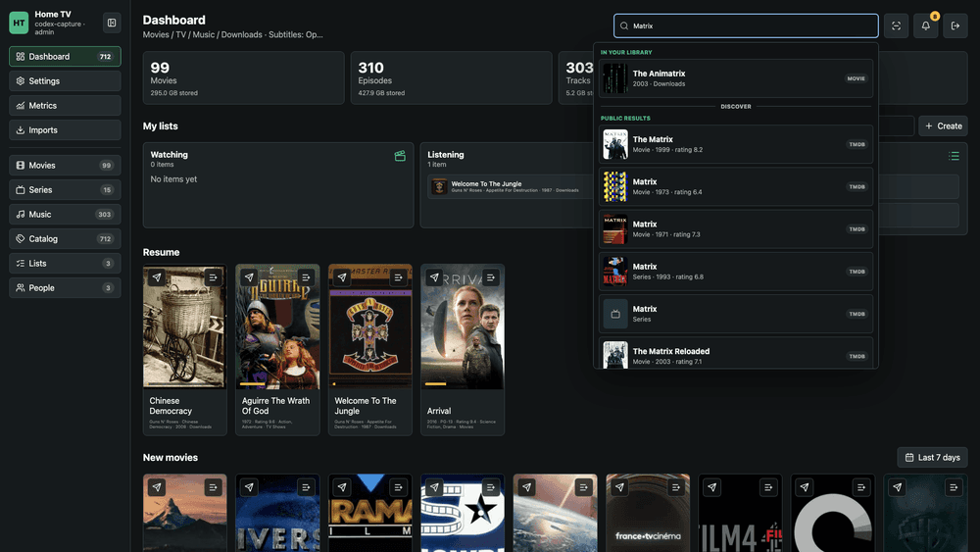Viewport: 980px width, 552px height.
Task: Click add-to-list icon on Welcome To The Jungle card
Action: (398, 276)
